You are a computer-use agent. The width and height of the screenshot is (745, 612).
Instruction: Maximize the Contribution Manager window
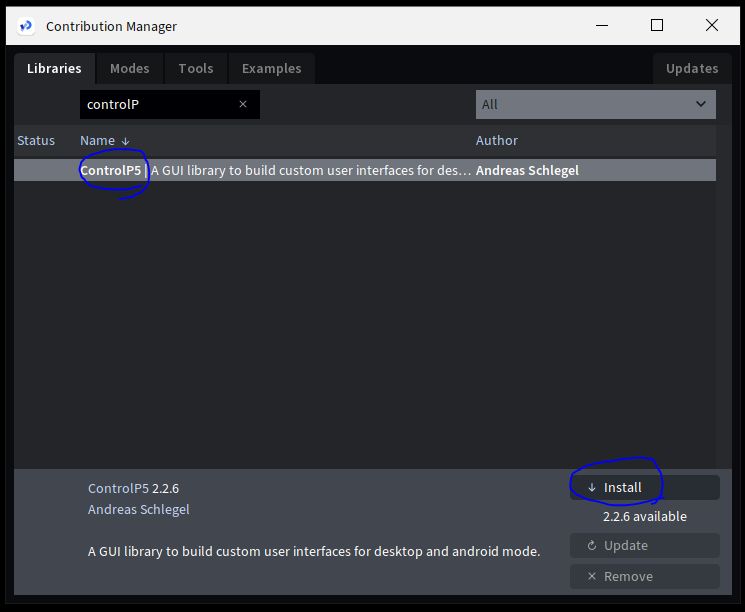pyautogui.click(x=657, y=26)
